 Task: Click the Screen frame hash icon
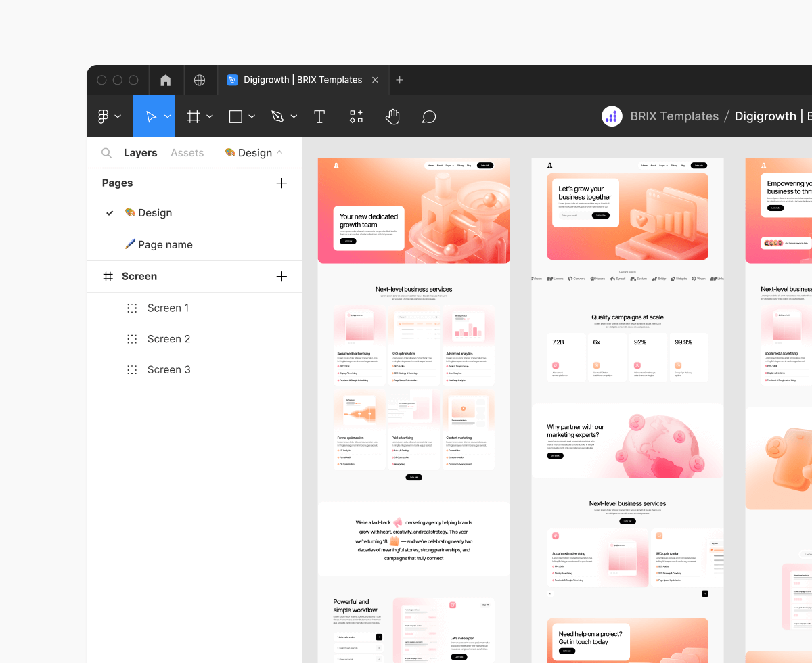coord(108,277)
